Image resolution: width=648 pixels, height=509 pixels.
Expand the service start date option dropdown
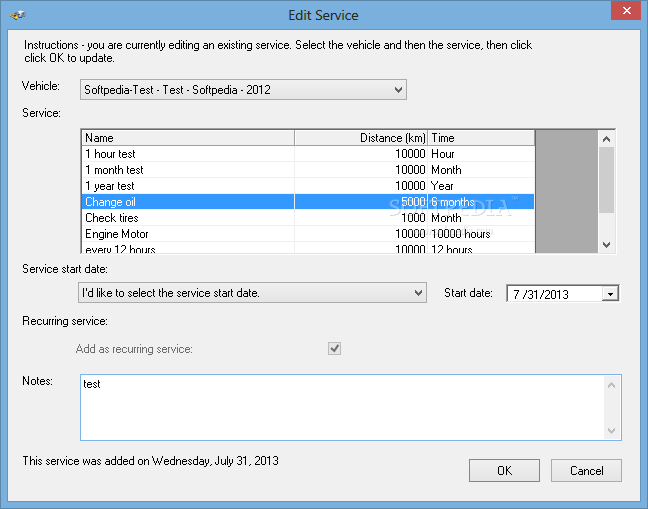coord(252,293)
